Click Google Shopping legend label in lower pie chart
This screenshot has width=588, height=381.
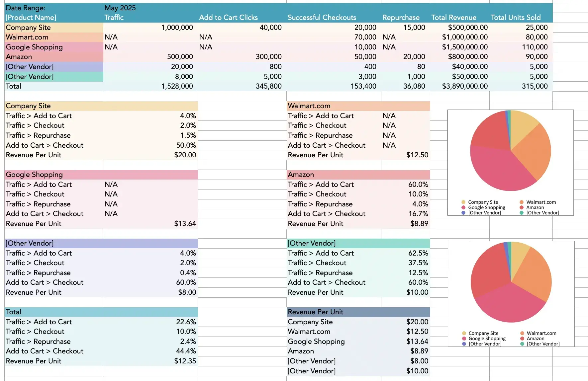[x=487, y=339]
